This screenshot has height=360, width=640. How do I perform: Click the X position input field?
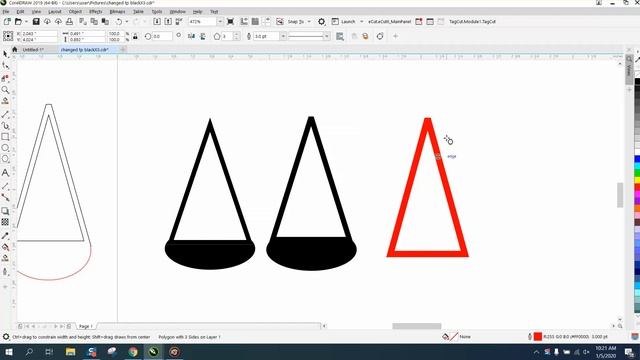click(x=40, y=33)
